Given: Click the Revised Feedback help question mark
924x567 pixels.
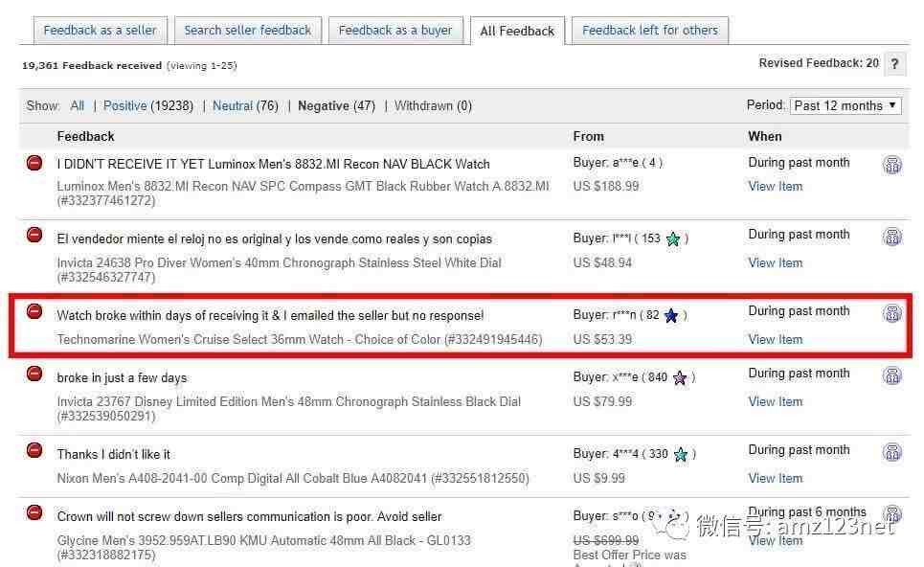Looking at the screenshot, I should click(894, 63).
